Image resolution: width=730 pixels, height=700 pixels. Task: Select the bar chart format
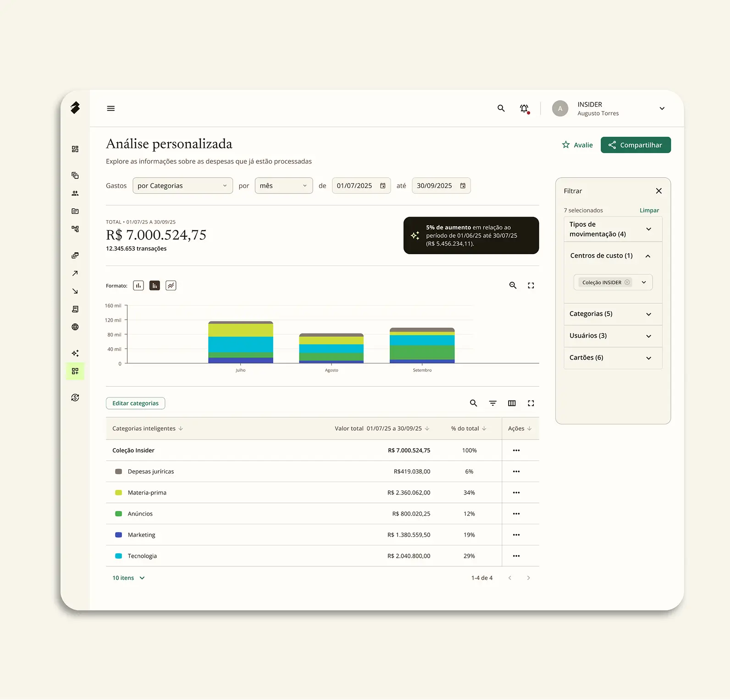tap(138, 285)
